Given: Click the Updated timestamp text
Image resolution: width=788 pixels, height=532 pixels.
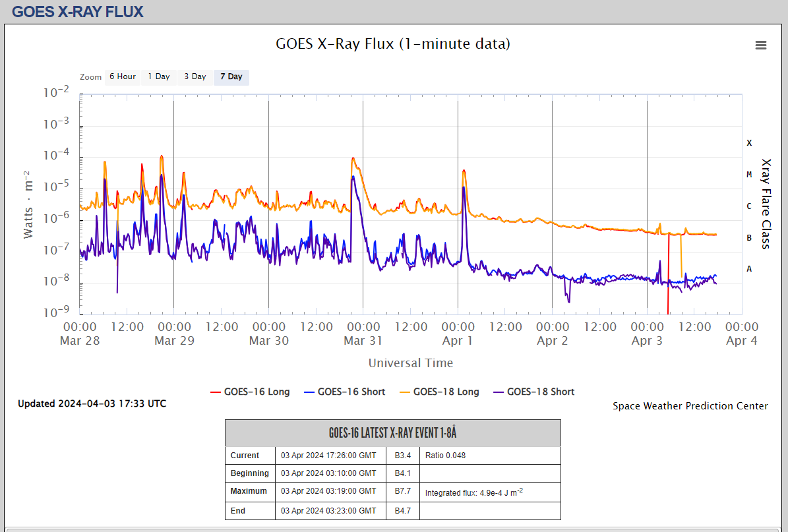Looking at the screenshot, I should click(x=92, y=403).
